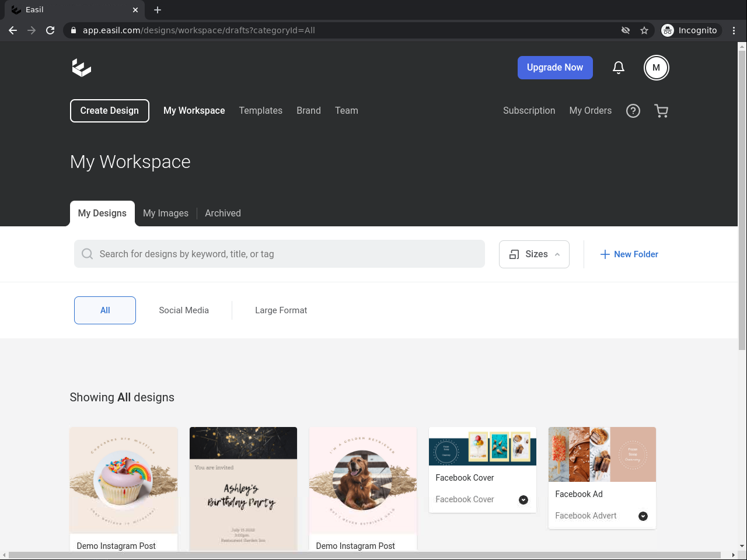Click the Facebook Cover title text

465,478
